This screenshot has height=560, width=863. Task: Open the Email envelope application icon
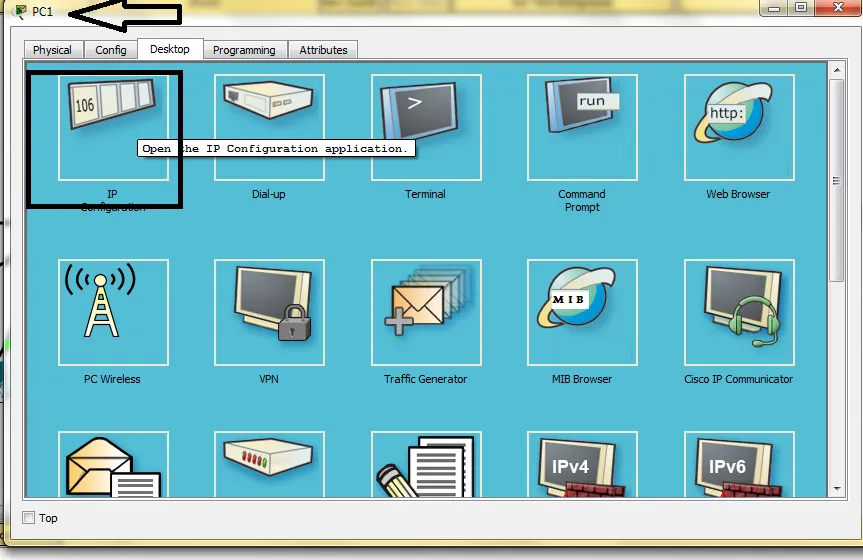(x=113, y=464)
